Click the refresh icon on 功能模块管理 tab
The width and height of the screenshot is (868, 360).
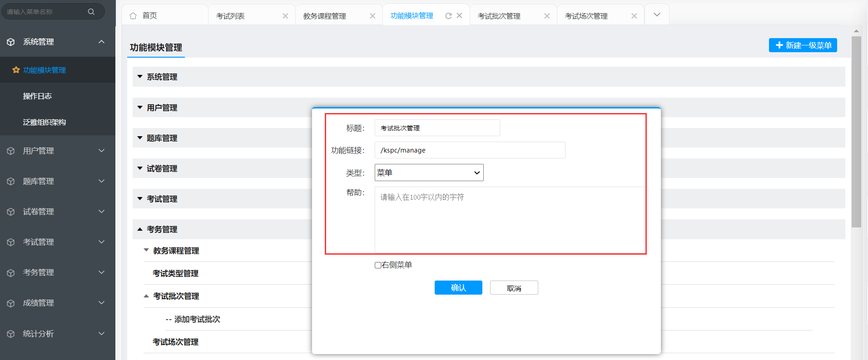pos(448,16)
